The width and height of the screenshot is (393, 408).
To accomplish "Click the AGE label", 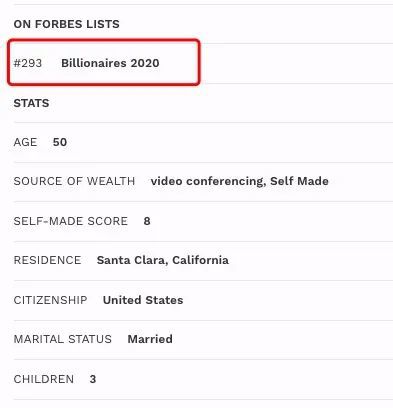I will point(25,142).
